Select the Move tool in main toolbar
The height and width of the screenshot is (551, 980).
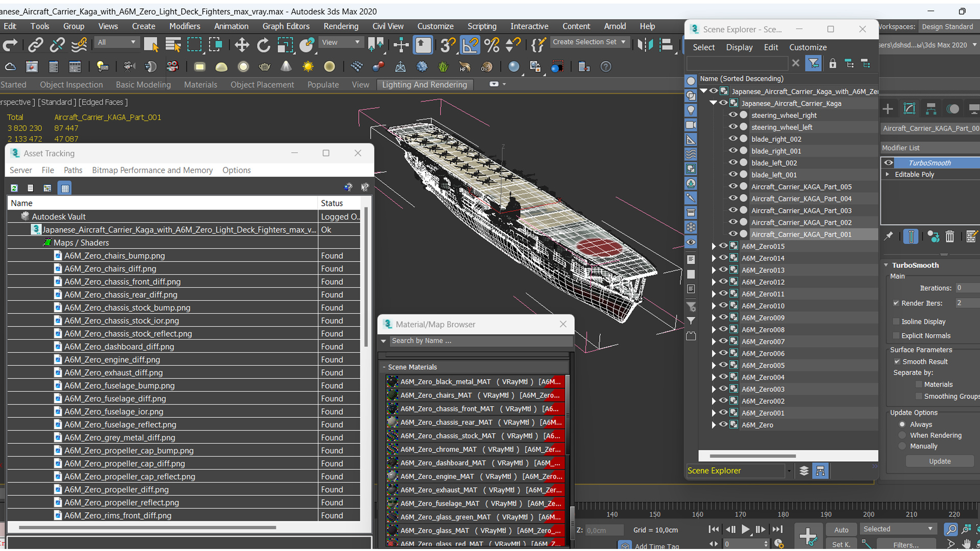click(241, 45)
